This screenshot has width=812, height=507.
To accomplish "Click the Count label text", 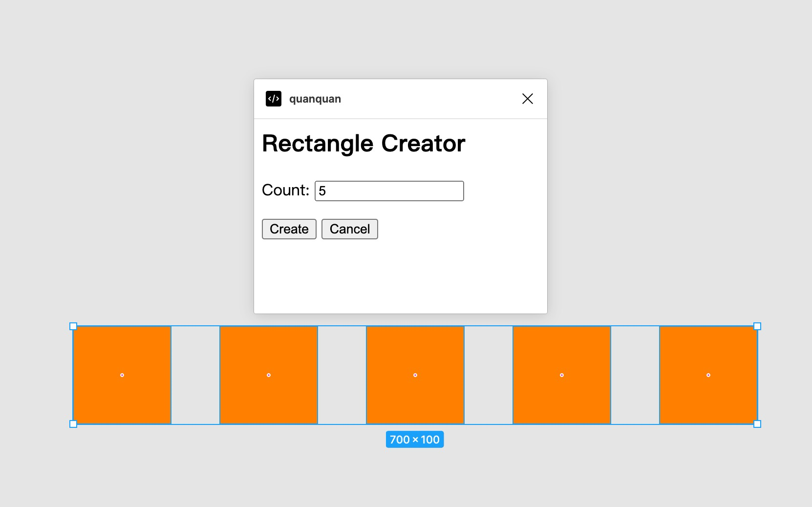I will click(285, 190).
